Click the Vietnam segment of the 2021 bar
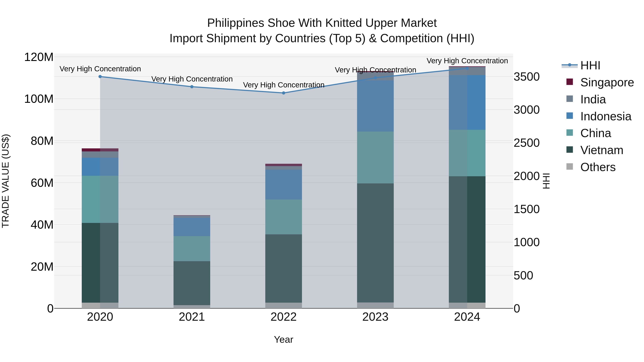The width and height of the screenshot is (644, 362). 192,283
